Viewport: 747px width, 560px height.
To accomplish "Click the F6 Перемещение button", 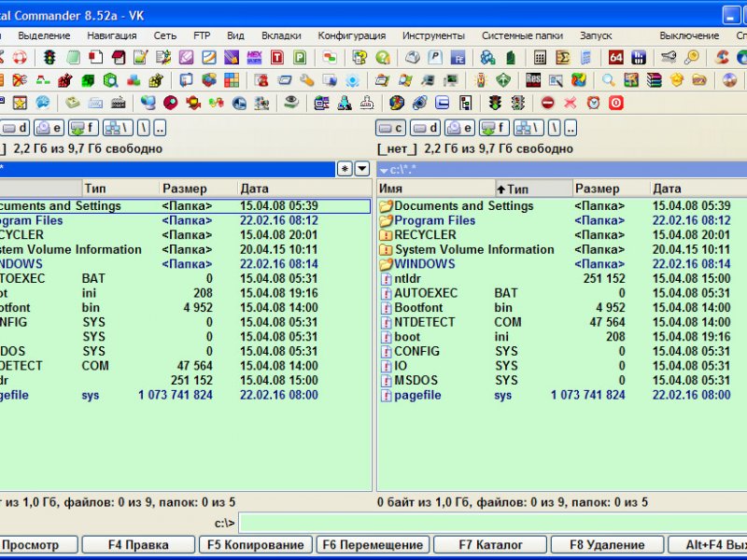I will tap(373, 545).
